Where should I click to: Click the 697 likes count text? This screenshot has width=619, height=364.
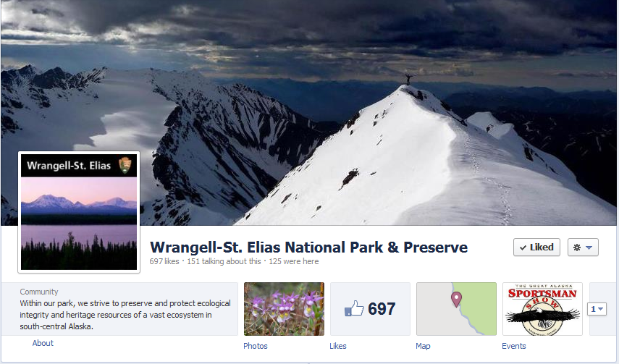(x=164, y=261)
